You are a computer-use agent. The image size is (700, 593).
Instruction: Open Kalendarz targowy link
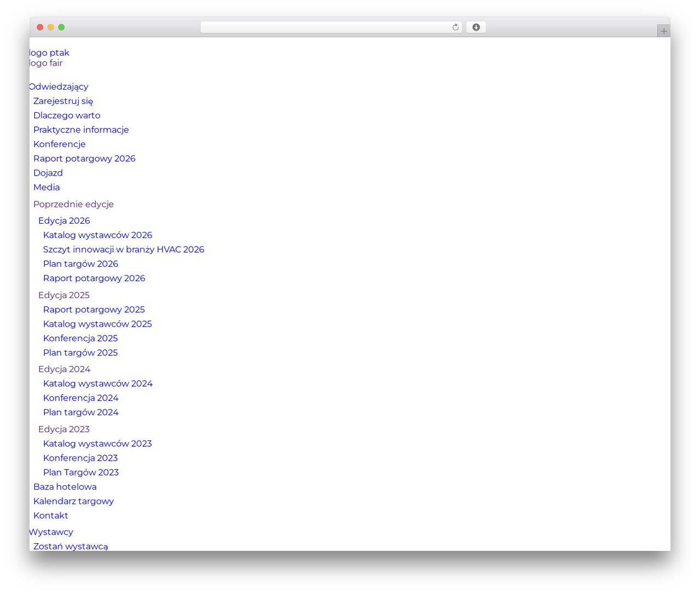click(x=74, y=501)
